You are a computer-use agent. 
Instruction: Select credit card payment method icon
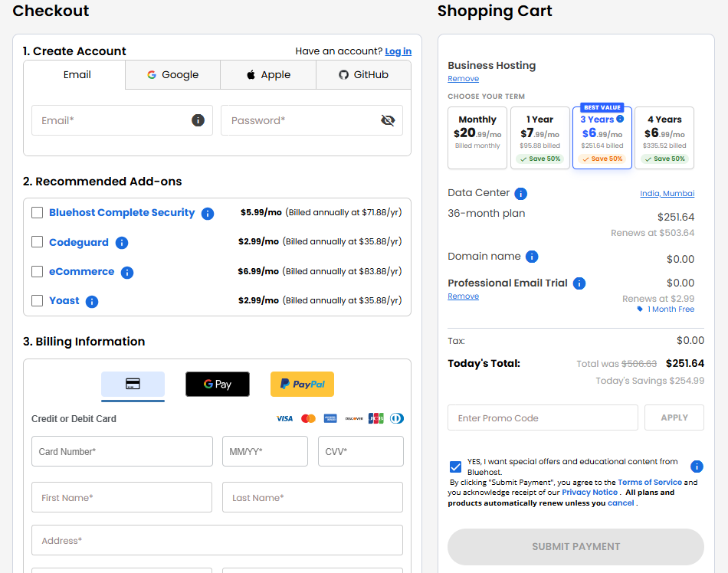point(133,384)
